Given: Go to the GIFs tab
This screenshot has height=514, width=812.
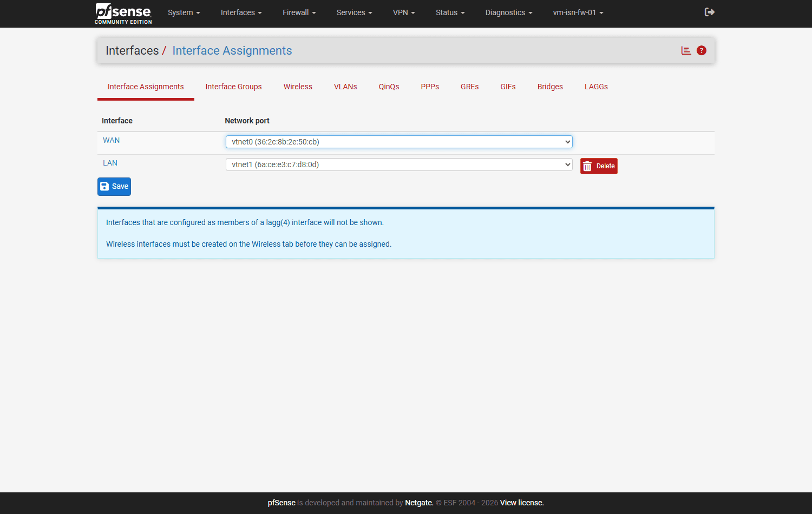Looking at the screenshot, I should coord(508,87).
